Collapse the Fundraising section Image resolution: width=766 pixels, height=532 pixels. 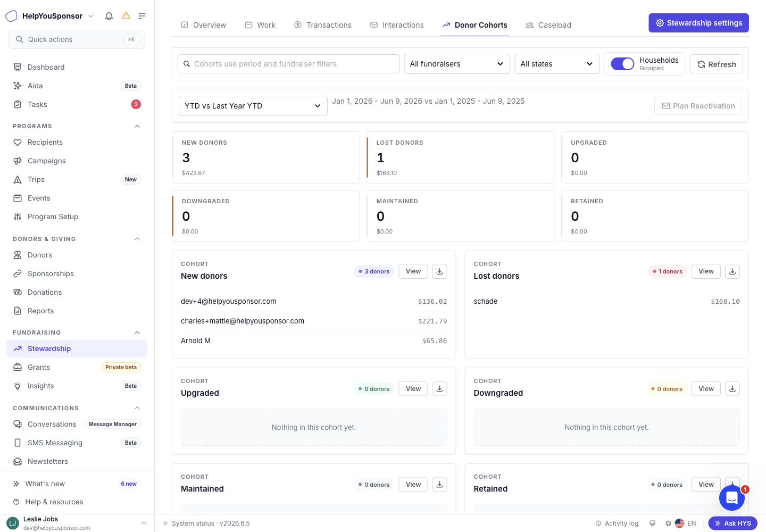point(137,332)
